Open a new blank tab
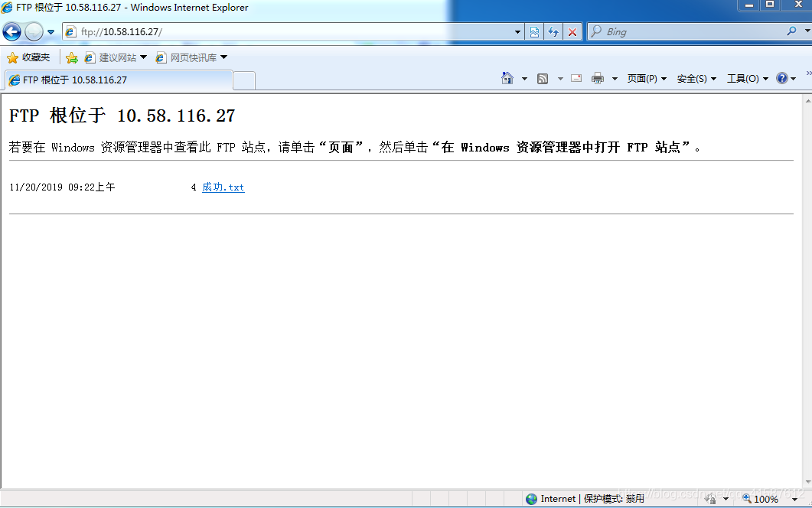Screen dimensions: 812x508 tap(244, 81)
